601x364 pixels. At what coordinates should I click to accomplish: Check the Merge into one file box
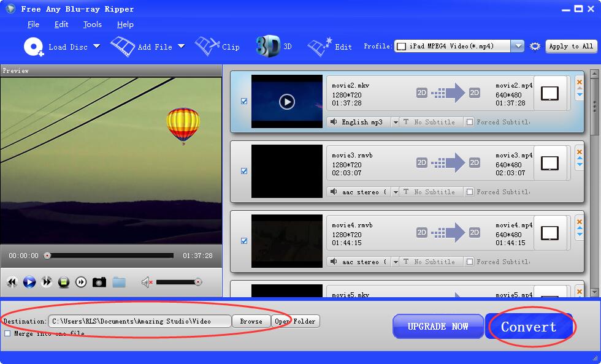(7, 333)
